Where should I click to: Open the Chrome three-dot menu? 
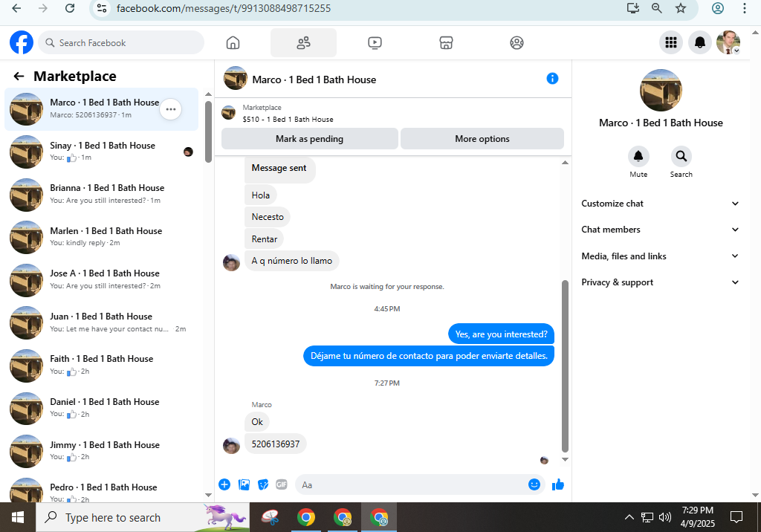coord(744,8)
